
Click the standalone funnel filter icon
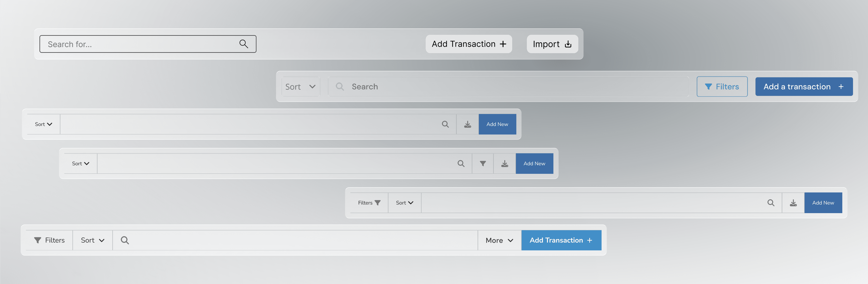coord(482,164)
